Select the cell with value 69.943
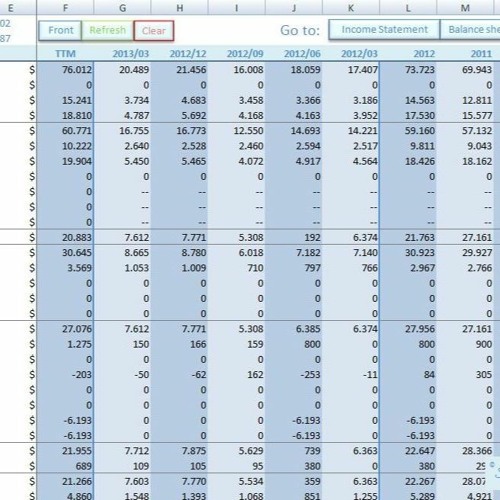 [x=465, y=70]
